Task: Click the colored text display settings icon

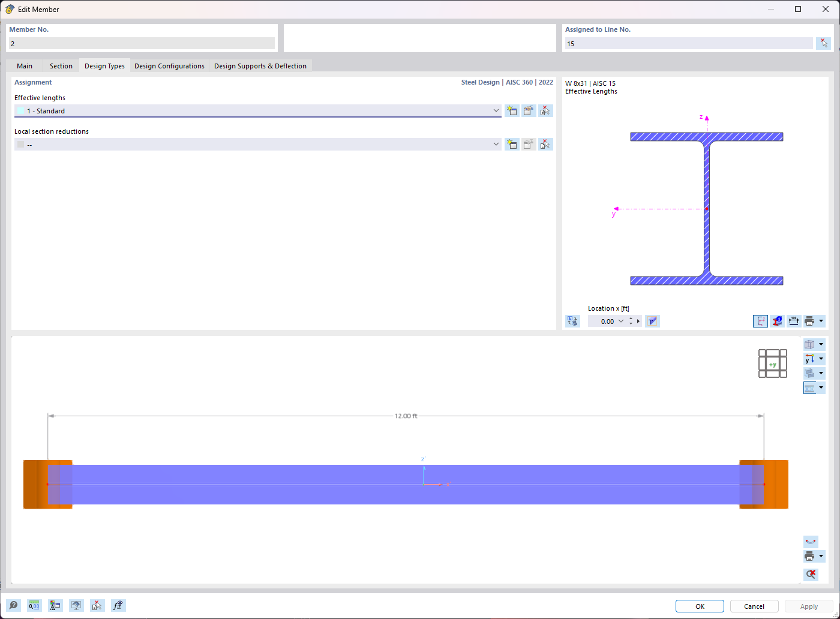Action: coord(55,606)
